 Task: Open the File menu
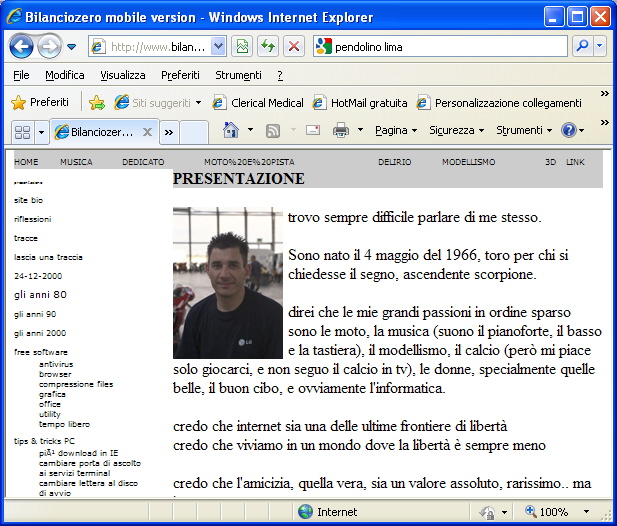(21, 75)
